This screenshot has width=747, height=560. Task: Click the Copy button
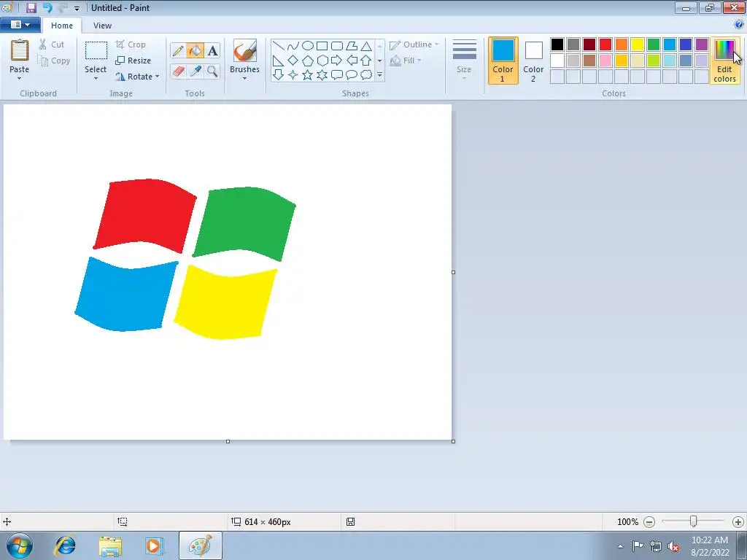click(54, 61)
